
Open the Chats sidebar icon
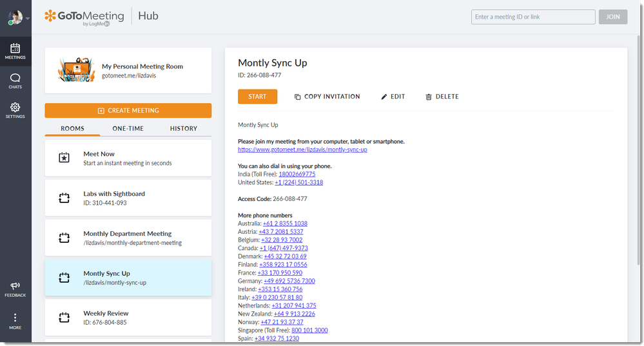coord(15,81)
